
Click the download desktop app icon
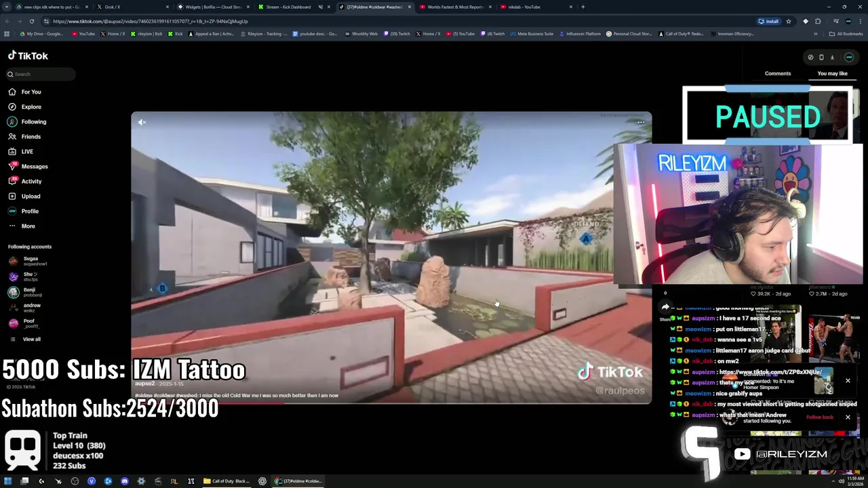(x=832, y=57)
